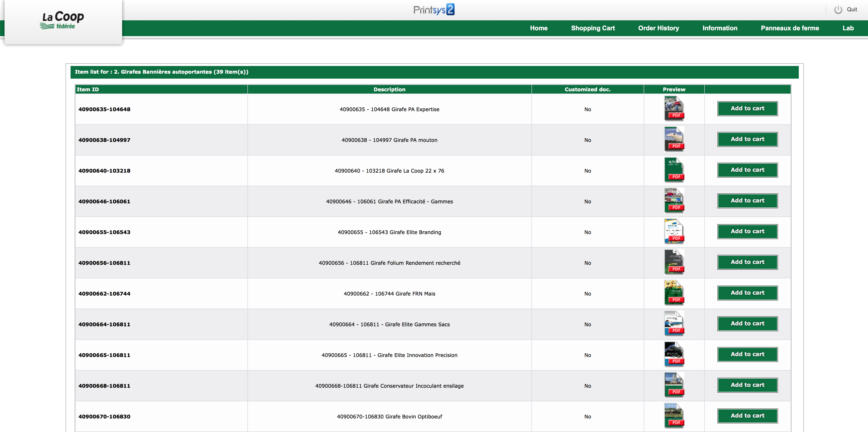Image resolution: width=868 pixels, height=432 pixels.
Task: Open the Information menu
Action: [720, 28]
